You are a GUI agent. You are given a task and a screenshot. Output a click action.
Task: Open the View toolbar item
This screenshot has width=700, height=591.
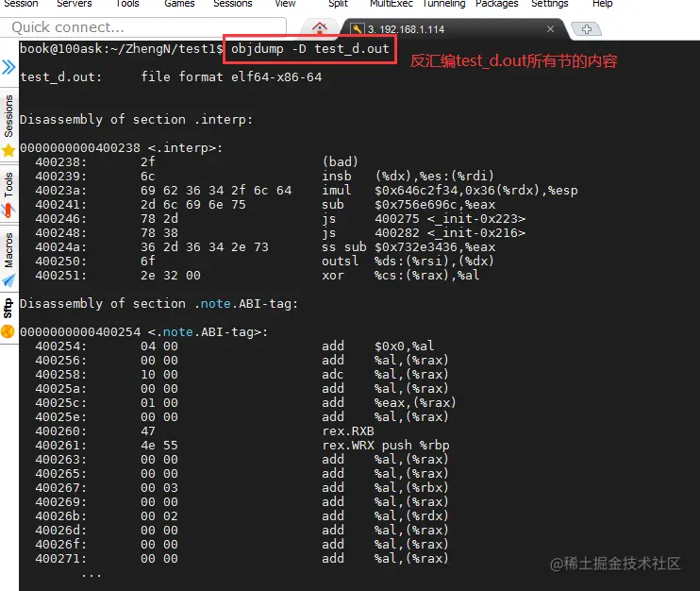pyautogui.click(x=285, y=4)
